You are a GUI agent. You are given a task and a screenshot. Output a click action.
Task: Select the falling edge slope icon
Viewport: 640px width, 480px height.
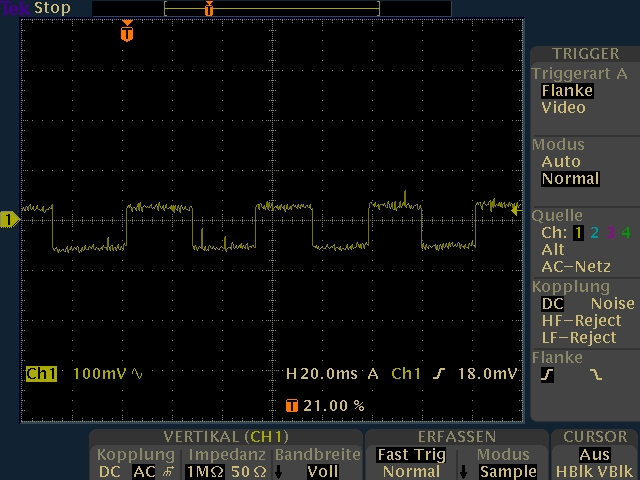point(597,375)
